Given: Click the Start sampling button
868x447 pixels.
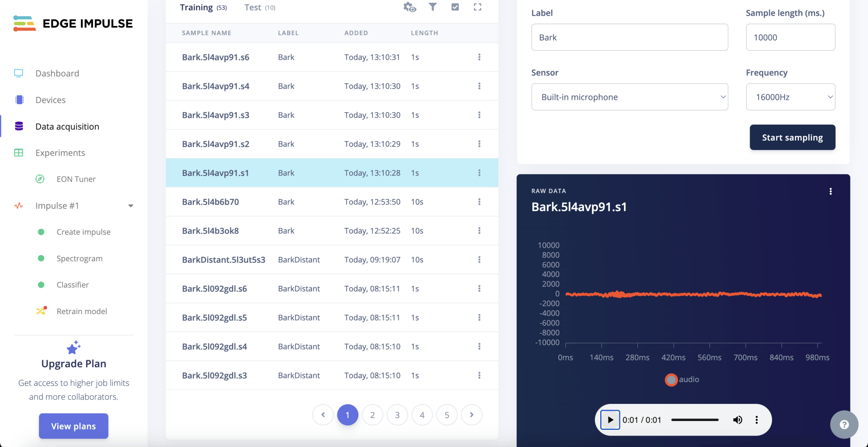Looking at the screenshot, I should pyautogui.click(x=792, y=137).
